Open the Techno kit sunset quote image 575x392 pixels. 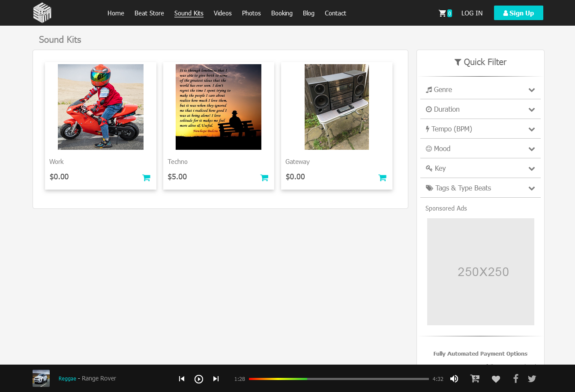[x=219, y=107]
